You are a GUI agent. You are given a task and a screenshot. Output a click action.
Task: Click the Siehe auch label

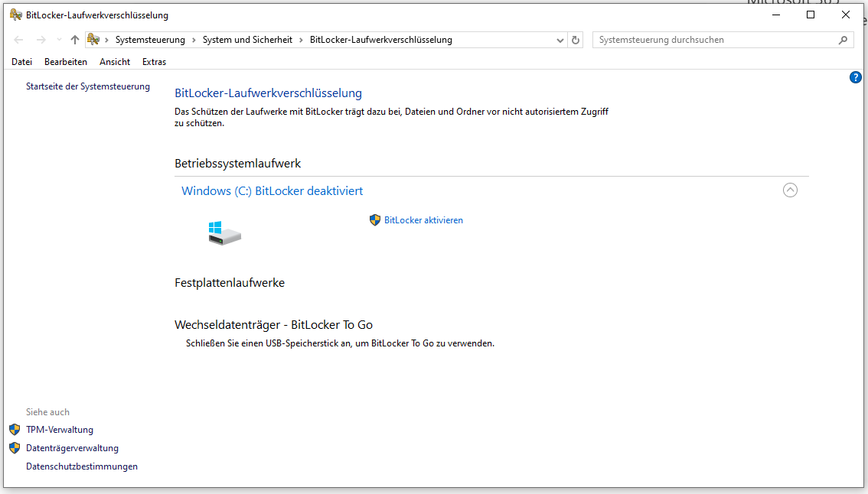point(47,412)
